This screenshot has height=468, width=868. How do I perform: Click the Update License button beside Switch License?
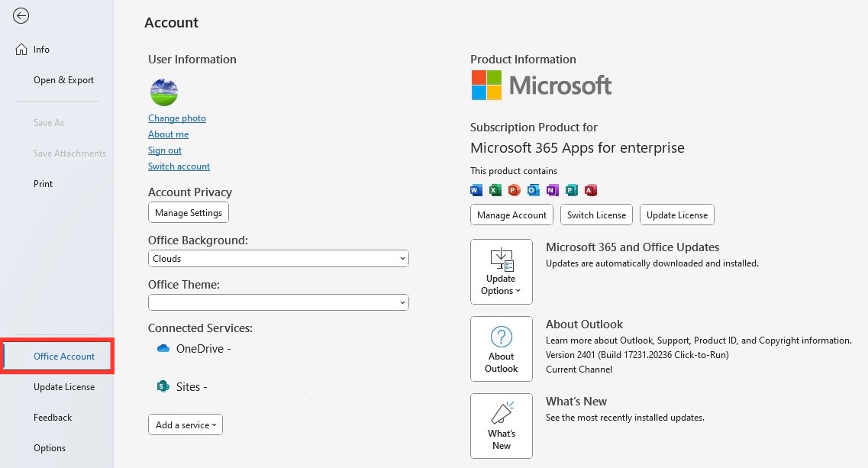coord(677,215)
